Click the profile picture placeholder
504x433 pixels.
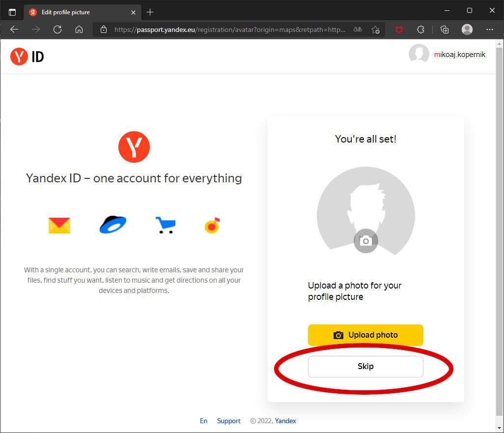pyautogui.click(x=366, y=211)
